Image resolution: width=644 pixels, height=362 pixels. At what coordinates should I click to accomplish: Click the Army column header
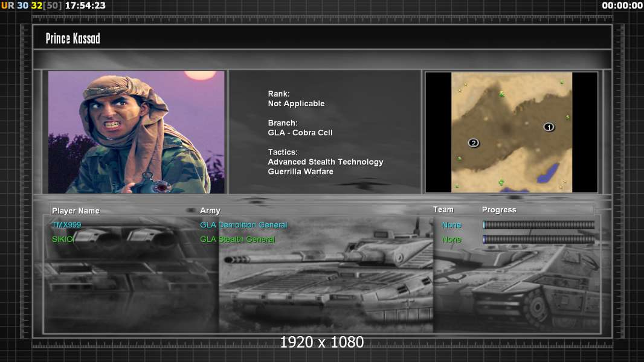coord(210,211)
